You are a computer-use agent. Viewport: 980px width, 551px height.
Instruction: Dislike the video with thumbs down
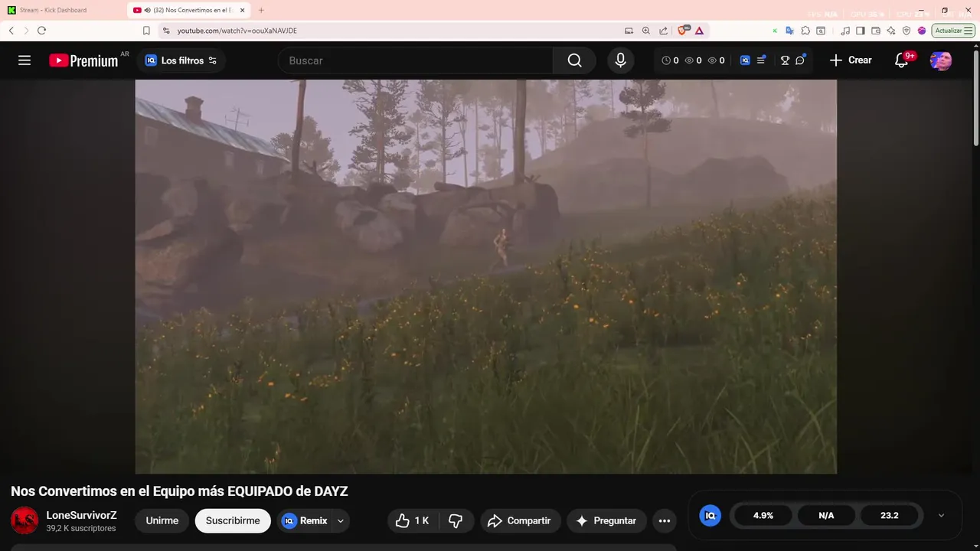pos(456,520)
